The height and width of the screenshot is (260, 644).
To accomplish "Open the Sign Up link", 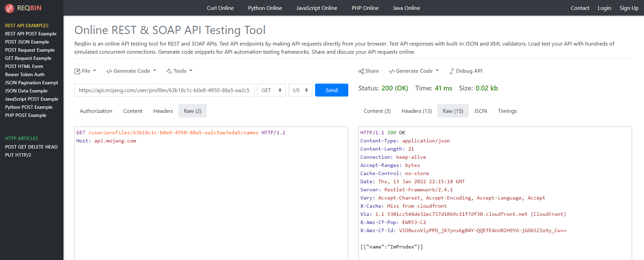I will pos(629,8).
